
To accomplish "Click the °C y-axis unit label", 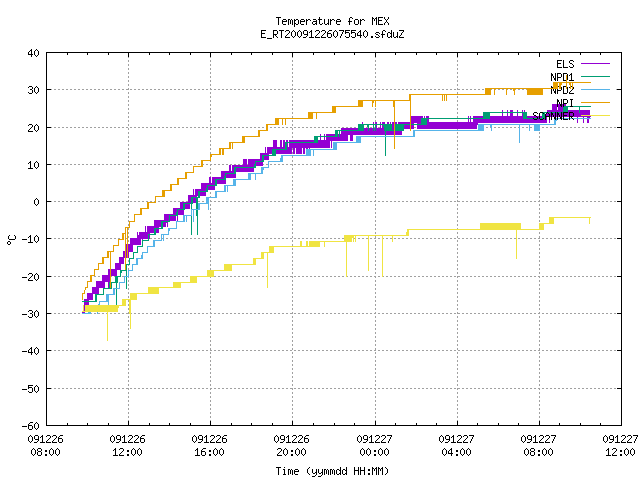I will [11, 240].
